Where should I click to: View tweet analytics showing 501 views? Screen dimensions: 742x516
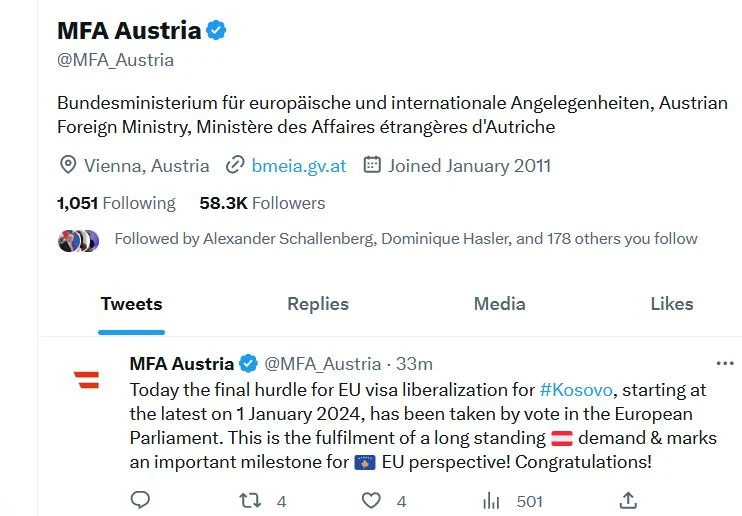coord(491,500)
